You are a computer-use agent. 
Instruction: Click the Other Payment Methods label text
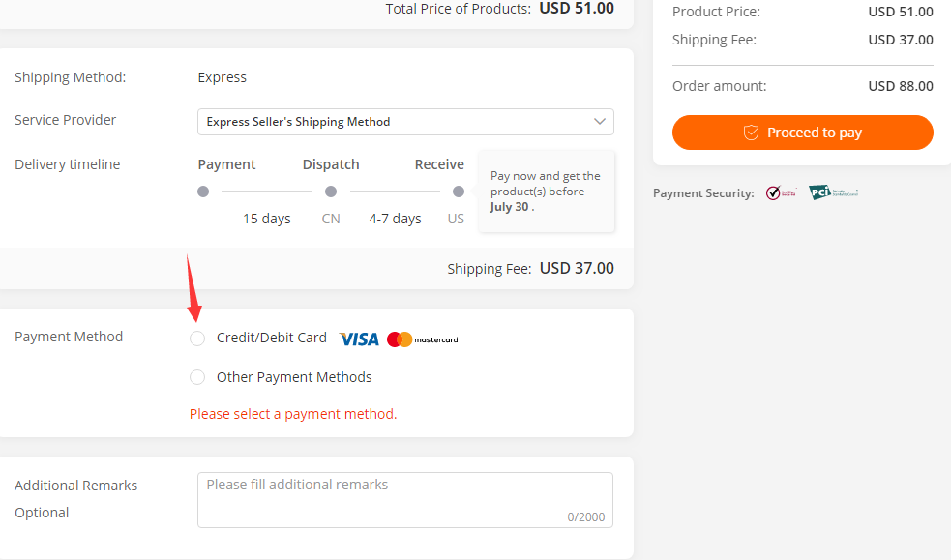(x=294, y=377)
